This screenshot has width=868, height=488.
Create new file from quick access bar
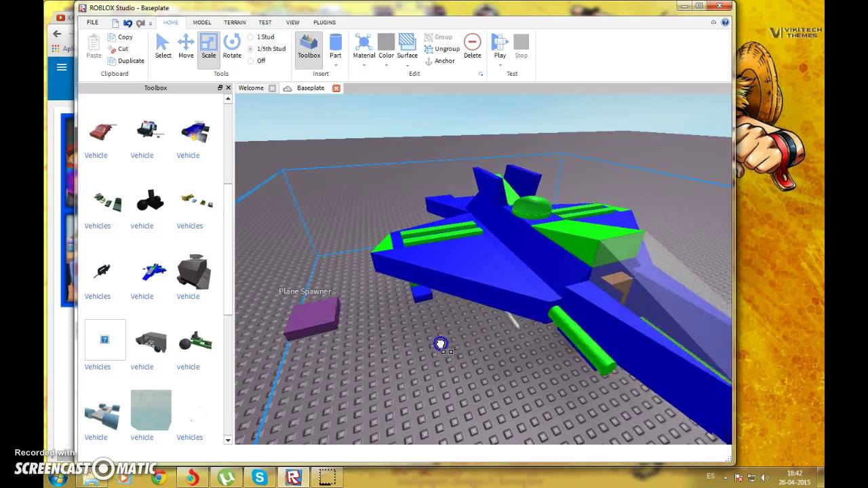point(115,22)
